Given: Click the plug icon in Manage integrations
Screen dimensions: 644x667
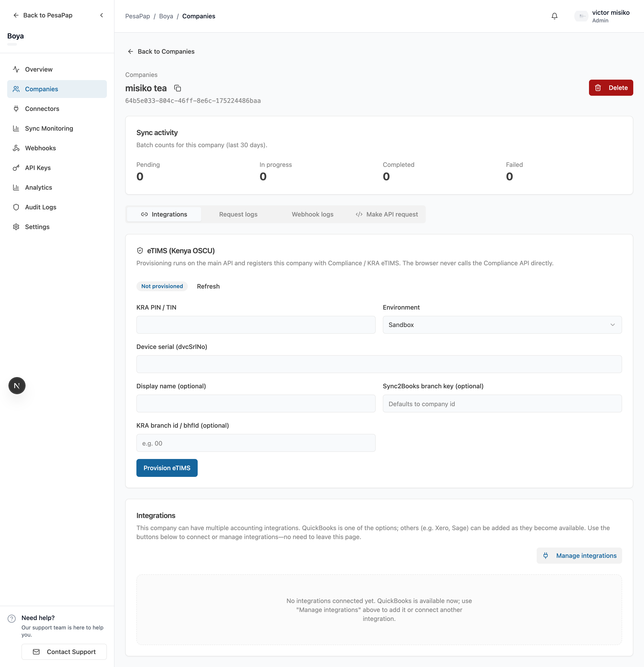Looking at the screenshot, I should click(x=545, y=555).
